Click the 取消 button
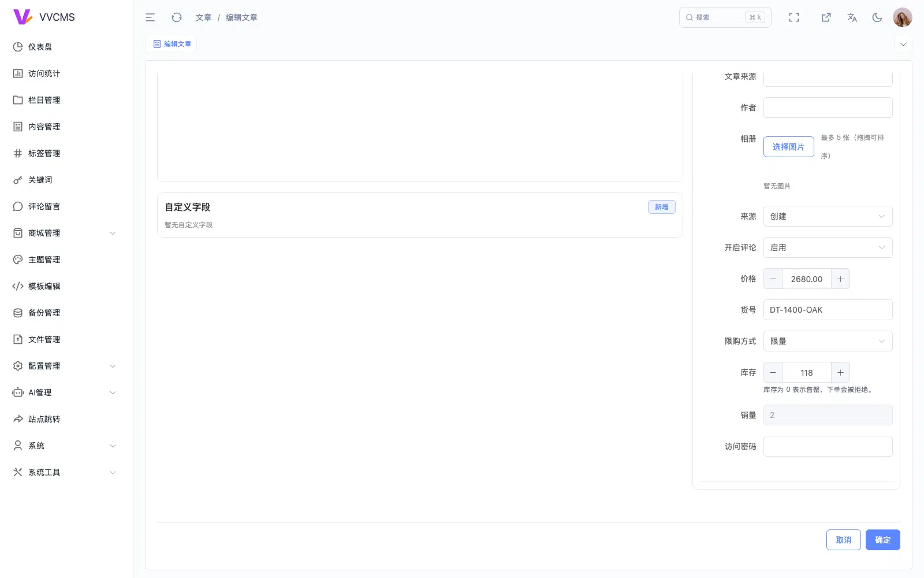Screen dimensions: 924x578 843,540
